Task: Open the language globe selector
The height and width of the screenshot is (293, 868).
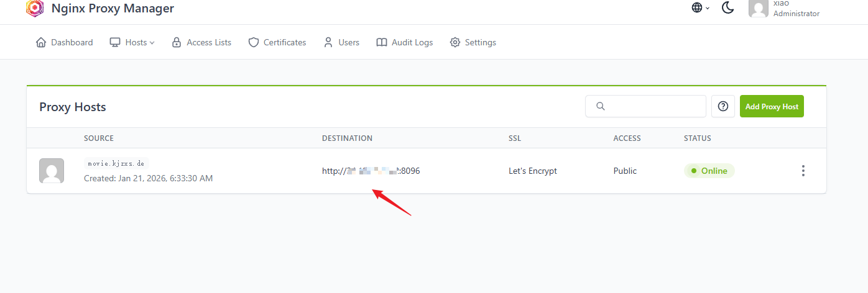Action: click(700, 8)
